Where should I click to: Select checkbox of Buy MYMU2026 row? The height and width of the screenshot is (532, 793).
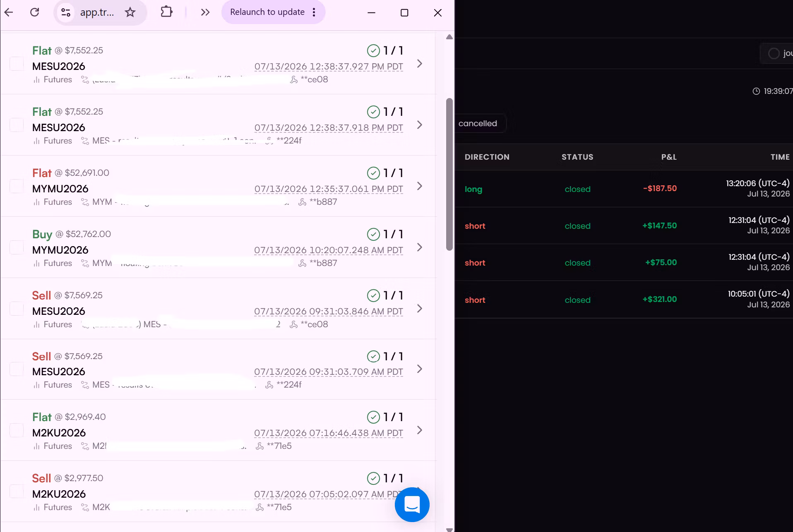[x=17, y=247]
